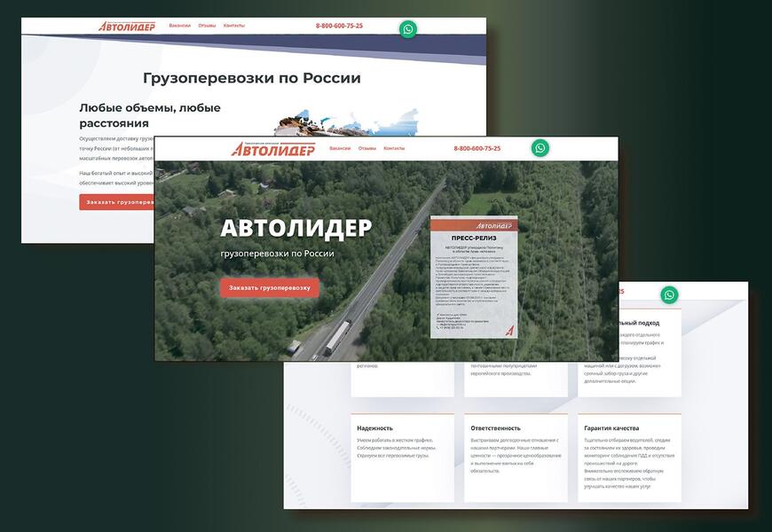Click WhatsApp icon on the forest hero page

(540, 148)
